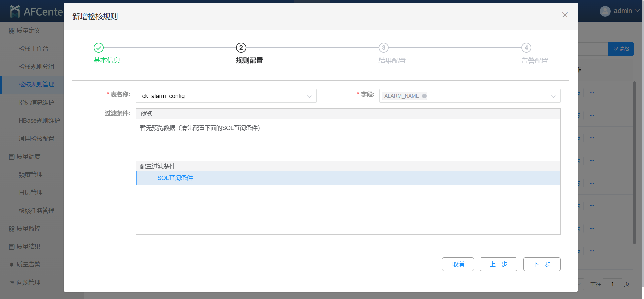Click the green checkmark 基本信息 step icon
The height and width of the screenshot is (299, 644).
(99, 48)
